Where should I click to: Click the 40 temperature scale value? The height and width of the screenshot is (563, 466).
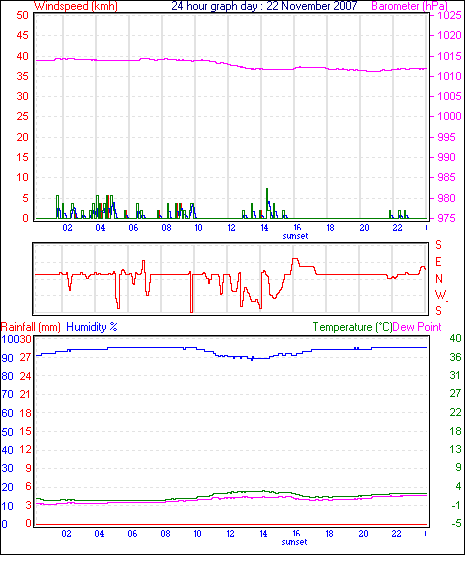tap(456, 338)
